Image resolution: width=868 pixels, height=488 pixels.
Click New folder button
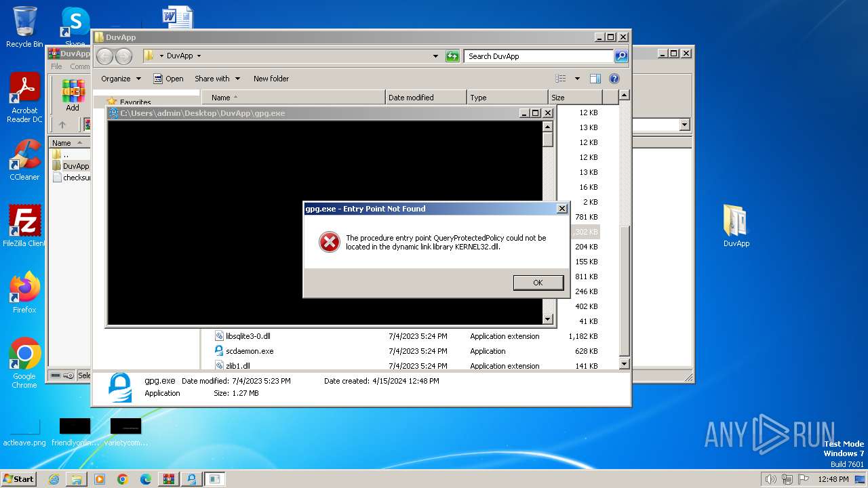click(x=271, y=79)
